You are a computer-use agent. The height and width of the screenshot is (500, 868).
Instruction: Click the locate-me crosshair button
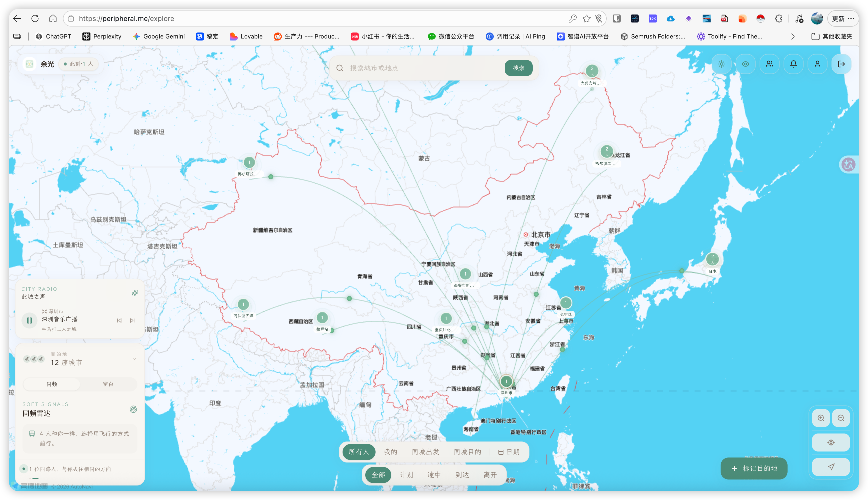point(831,442)
